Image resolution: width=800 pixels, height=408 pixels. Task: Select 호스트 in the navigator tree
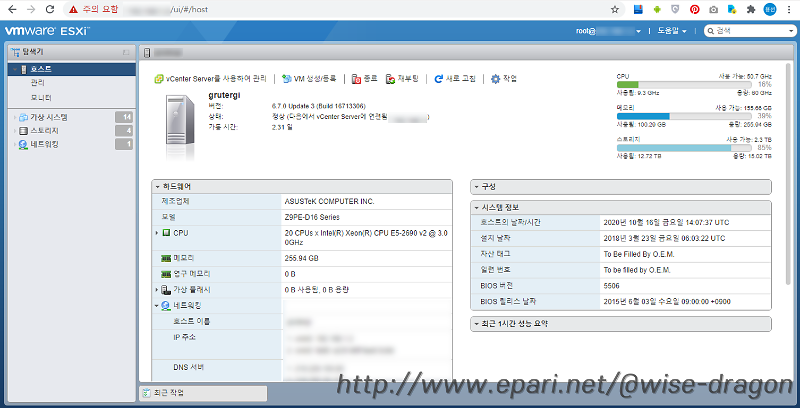(72, 69)
